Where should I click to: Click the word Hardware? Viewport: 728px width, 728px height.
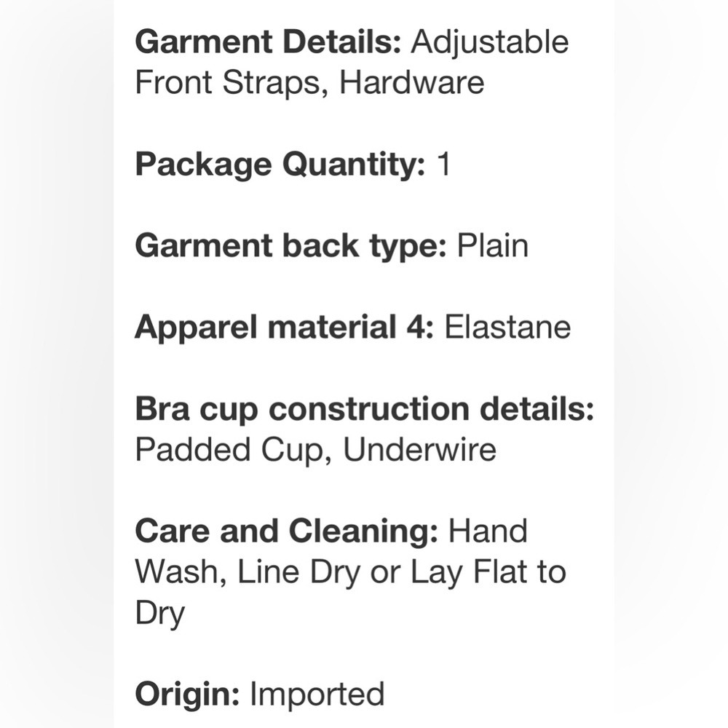pyautogui.click(x=411, y=82)
